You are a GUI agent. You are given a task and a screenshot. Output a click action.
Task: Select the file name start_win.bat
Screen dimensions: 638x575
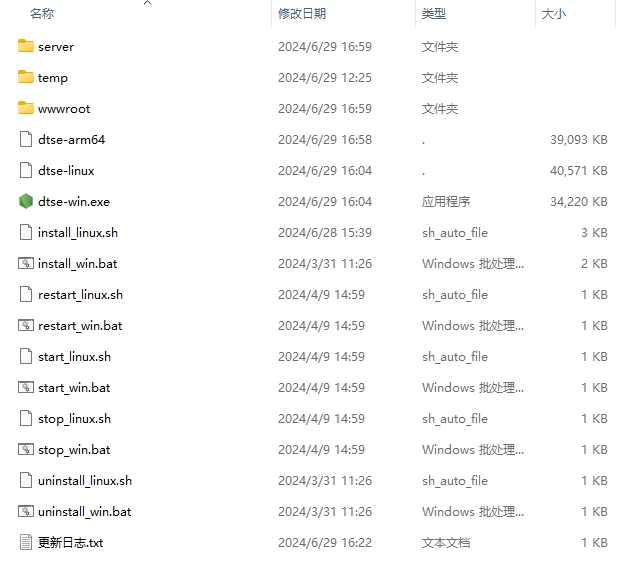click(x=74, y=387)
